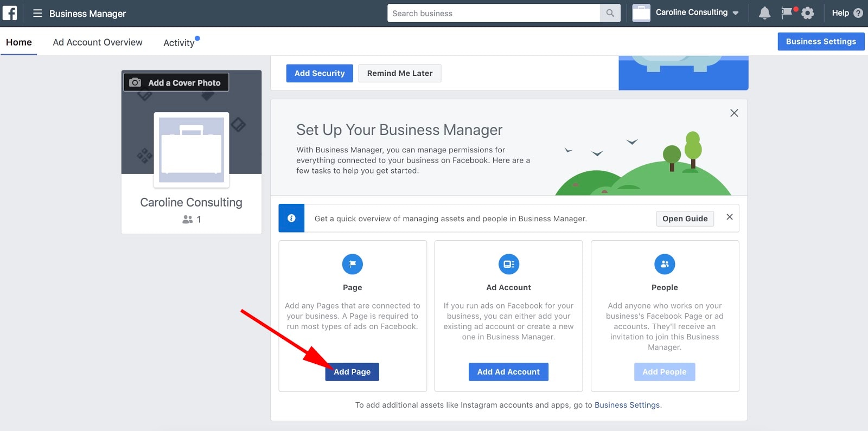Dismiss the quick overview guide banner
This screenshot has width=868, height=431.
click(730, 217)
